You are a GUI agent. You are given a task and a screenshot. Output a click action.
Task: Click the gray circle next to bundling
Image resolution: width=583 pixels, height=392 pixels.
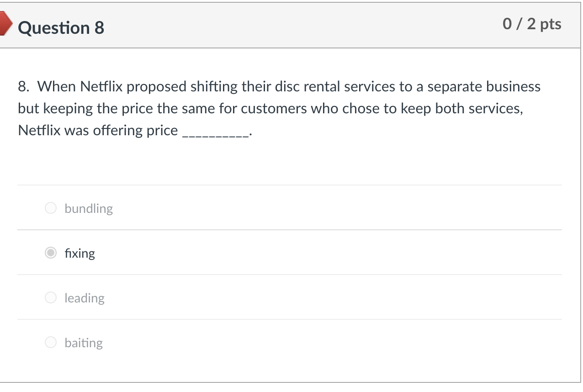coord(50,208)
